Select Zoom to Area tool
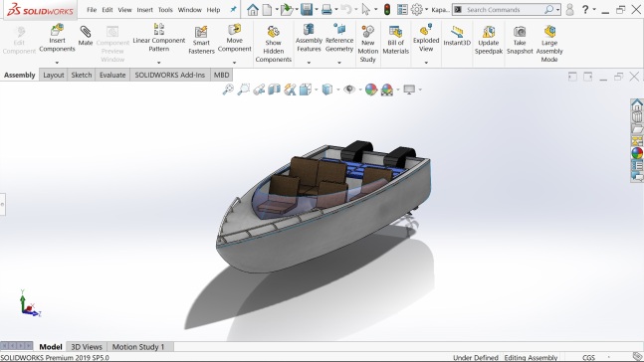Viewport: 644px width, 362px height. point(244,90)
